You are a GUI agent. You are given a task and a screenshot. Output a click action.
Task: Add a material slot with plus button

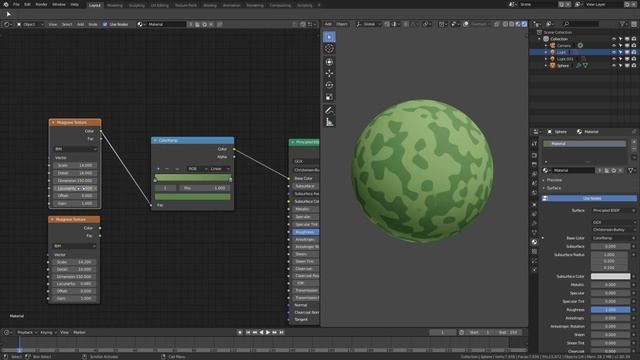634,142
